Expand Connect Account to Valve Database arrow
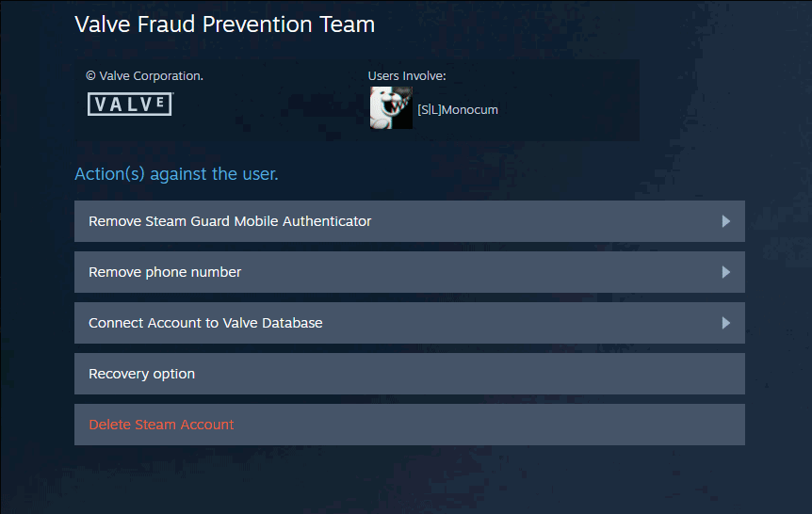The height and width of the screenshot is (514, 812). (x=725, y=323)
